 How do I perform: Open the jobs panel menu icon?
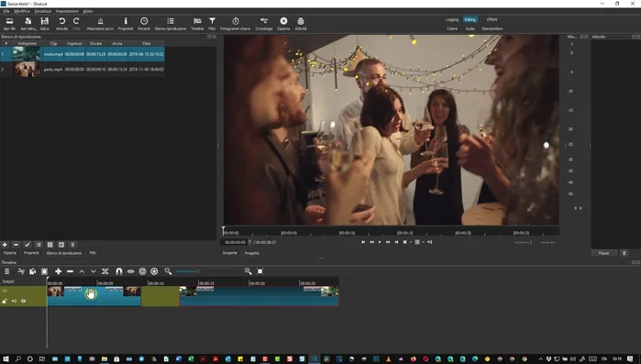[x=624, y=253]
